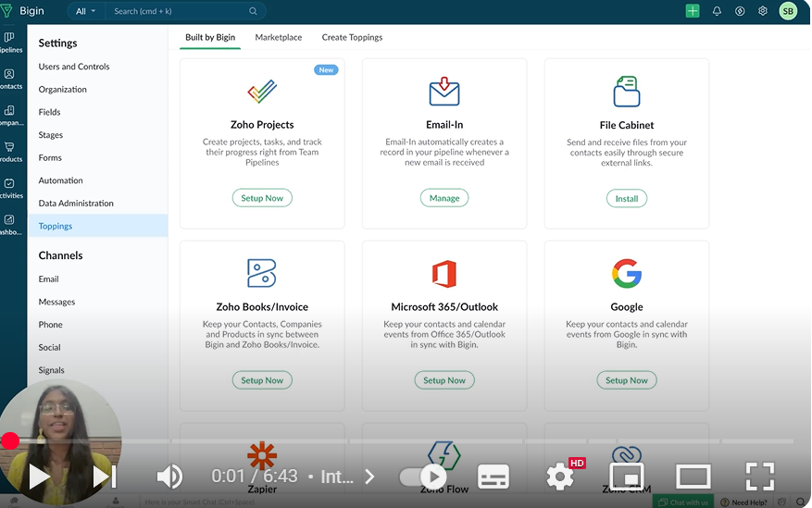812x508 pixels.
Task: Switch to Built by Bigin tab
Action: coord(210,37)
